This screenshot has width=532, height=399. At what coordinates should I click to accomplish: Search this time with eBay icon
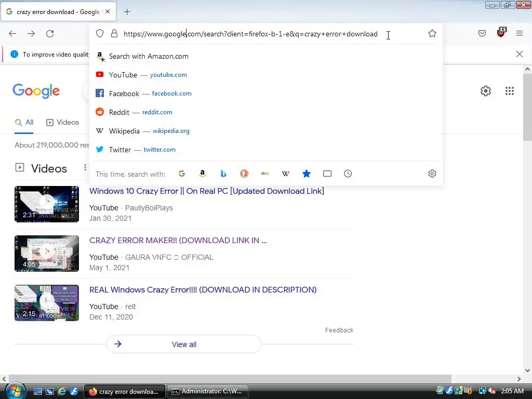265,174
